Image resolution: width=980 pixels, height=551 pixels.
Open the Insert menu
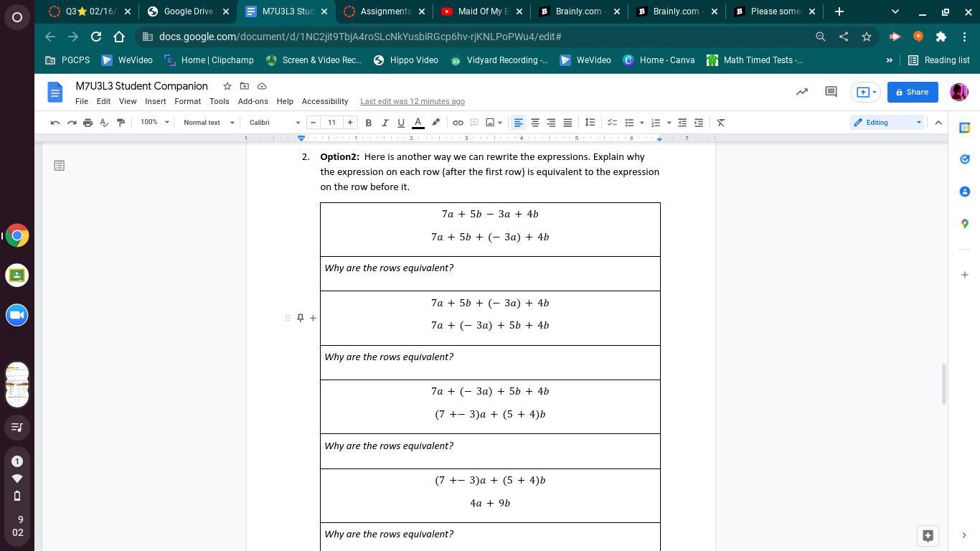[x=155, y=101]
